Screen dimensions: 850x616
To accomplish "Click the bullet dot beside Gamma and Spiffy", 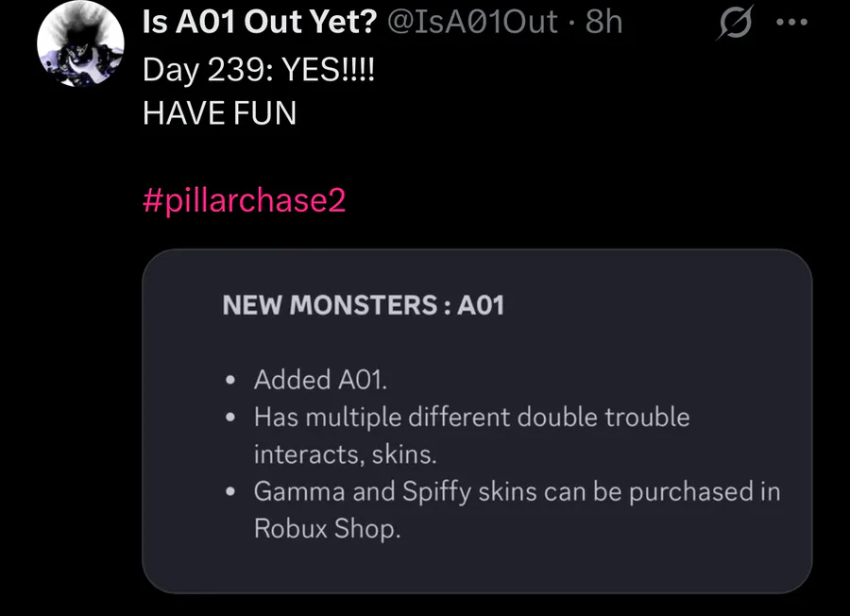I will tap(231, 493).
